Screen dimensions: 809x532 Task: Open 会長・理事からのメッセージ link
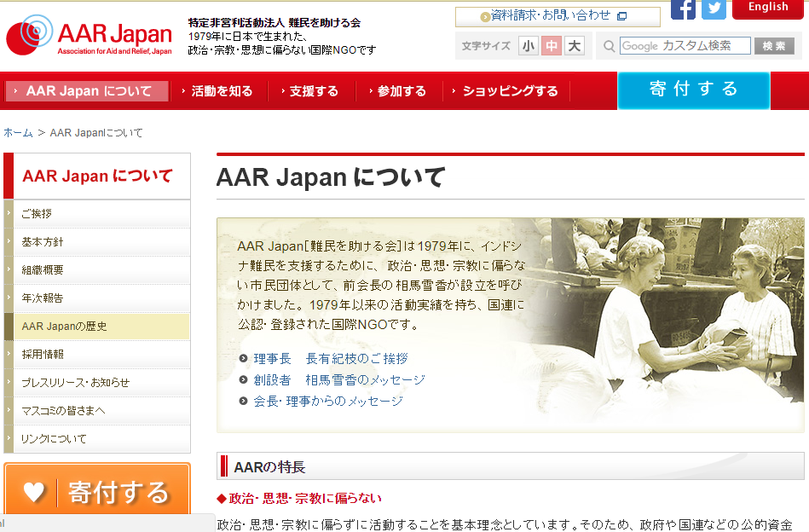(x=328, y=401)
